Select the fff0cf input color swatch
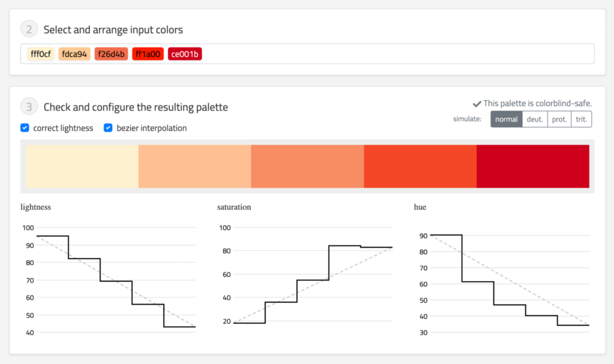 click(x=40, y=53)
